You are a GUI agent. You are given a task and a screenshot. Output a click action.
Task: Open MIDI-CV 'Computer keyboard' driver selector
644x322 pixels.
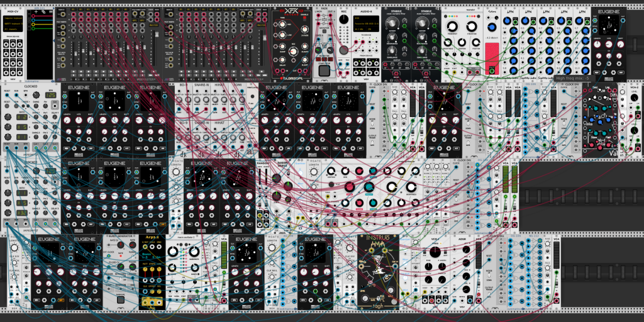[x=13, y=18]
